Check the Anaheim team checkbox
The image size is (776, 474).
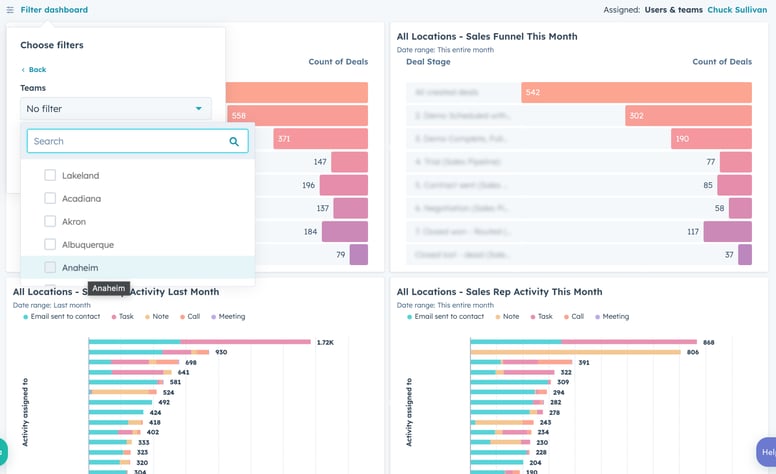[50, 267]
